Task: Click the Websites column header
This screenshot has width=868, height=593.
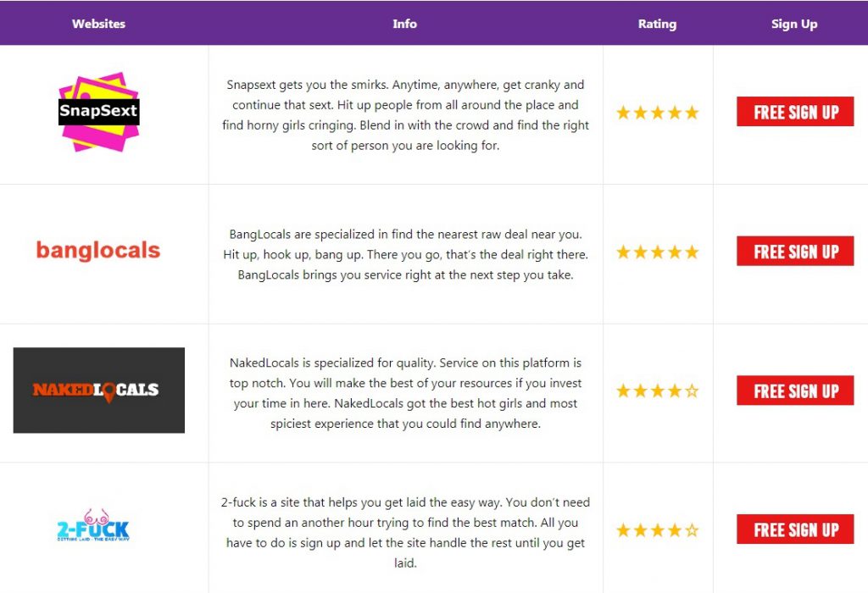Action: (98, 24)
